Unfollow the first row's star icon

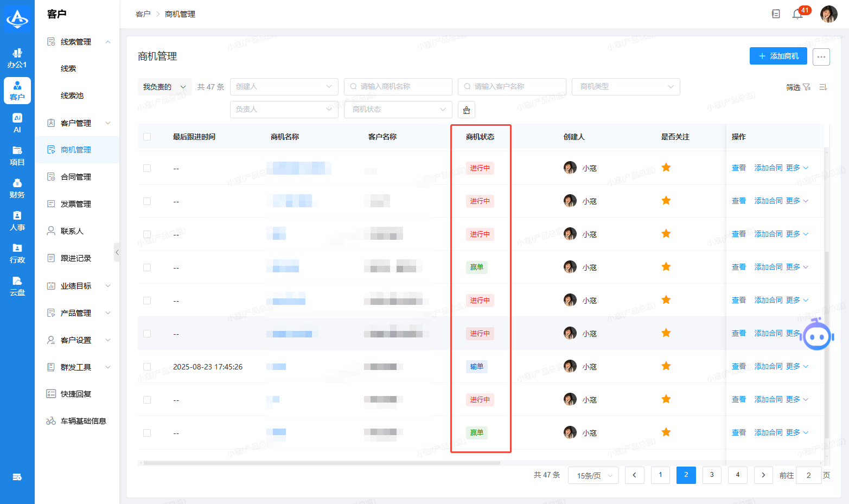point(666,168)
